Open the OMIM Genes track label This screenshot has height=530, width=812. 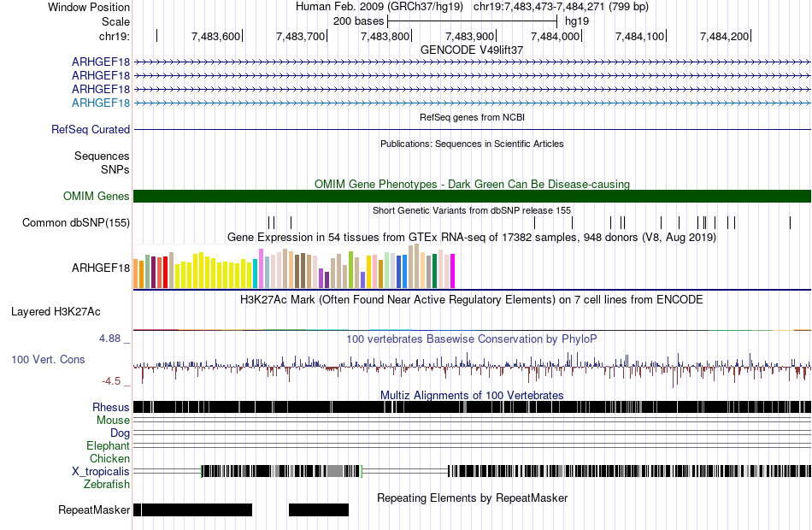[96, 197]
